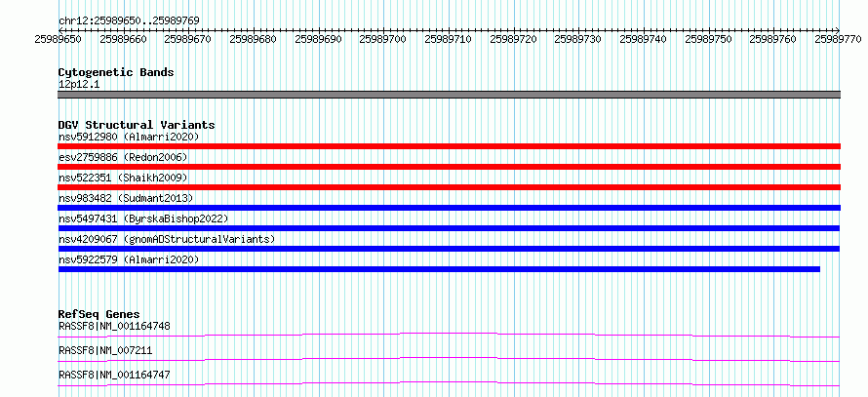868x397 pixels.
Task: Select the red nsv5912980 variant bar
Action: pyautogui.click(x=449, y=146)
